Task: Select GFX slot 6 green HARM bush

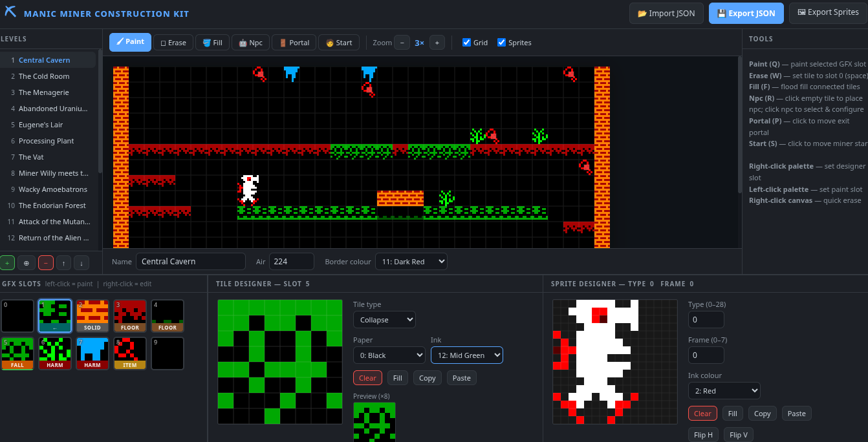Action: tap(54, 353)
